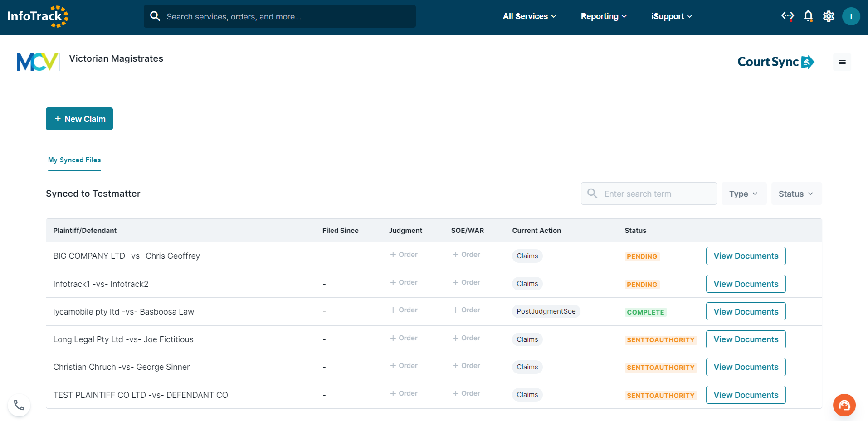View Documents for lycamobile pty ltd row

click(746, 312)
